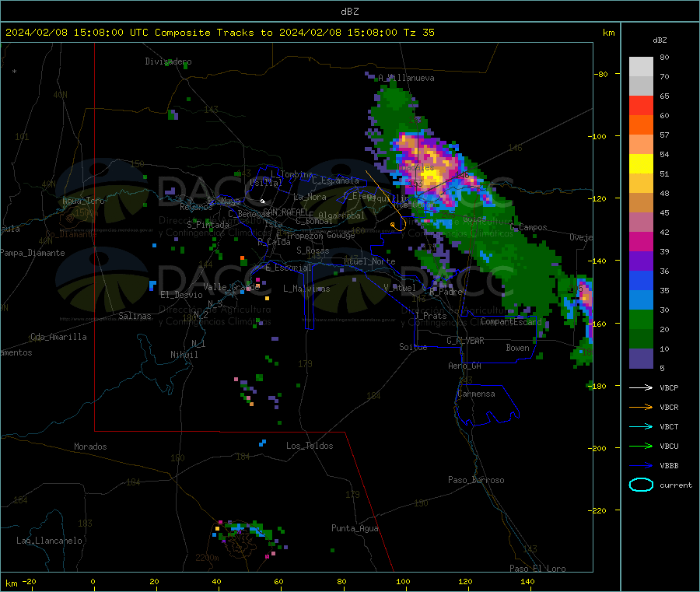700x592 pixels.
Task: Click the 'Lag.Llancanelo' map label
Action: [49, 541]
